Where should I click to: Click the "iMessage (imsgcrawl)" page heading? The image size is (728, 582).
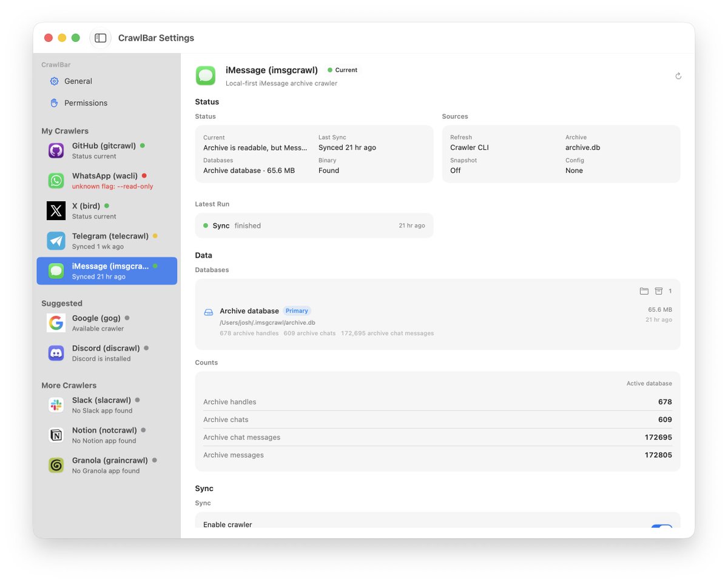[272, 70]
